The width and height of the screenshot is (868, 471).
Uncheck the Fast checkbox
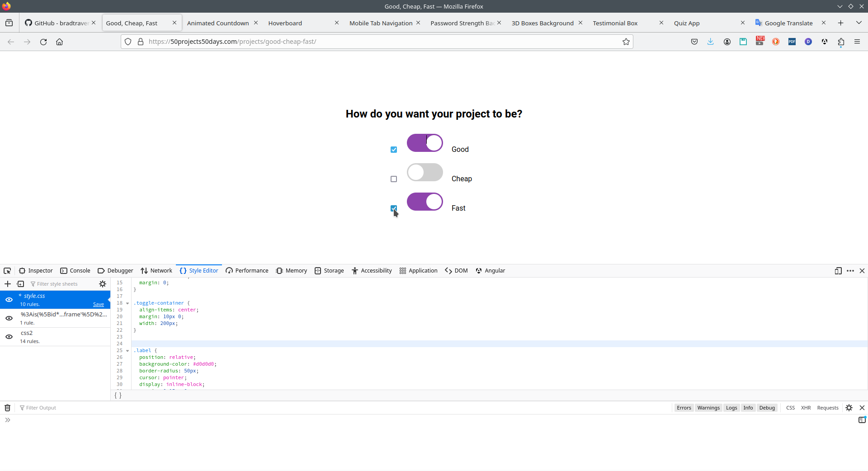tap(394, 208)
